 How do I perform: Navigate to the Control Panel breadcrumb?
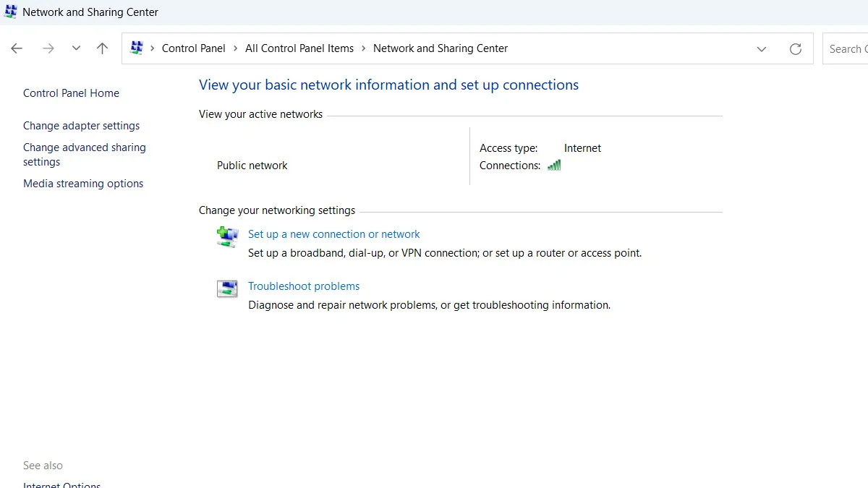193,48
